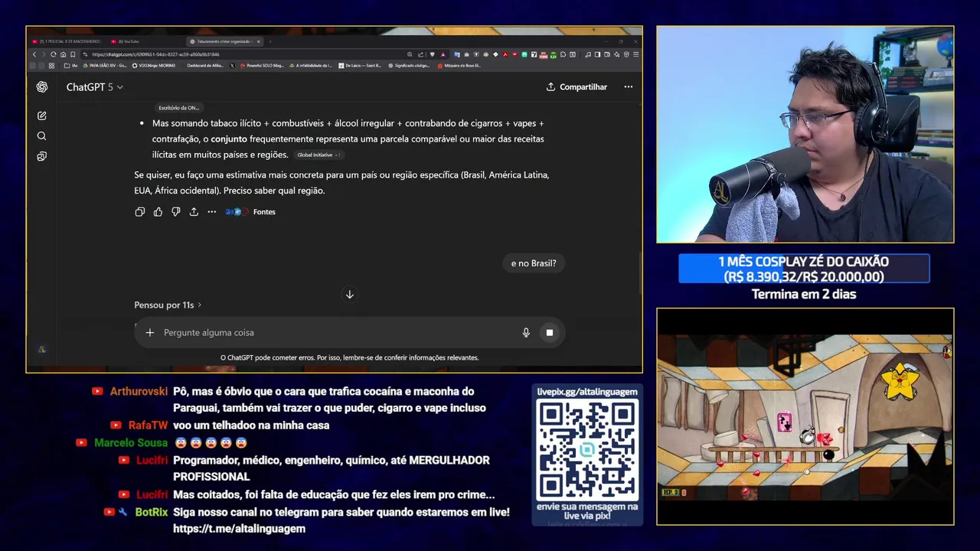
Task: Expand the 'Pensou por 11s' reasoning details
Action: [x=168, y=305]
